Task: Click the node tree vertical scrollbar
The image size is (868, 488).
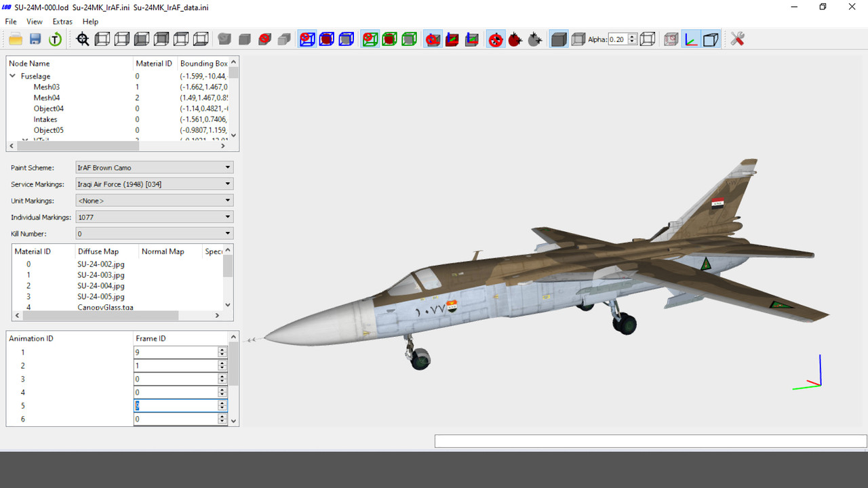Action: [x=234, y=98]
